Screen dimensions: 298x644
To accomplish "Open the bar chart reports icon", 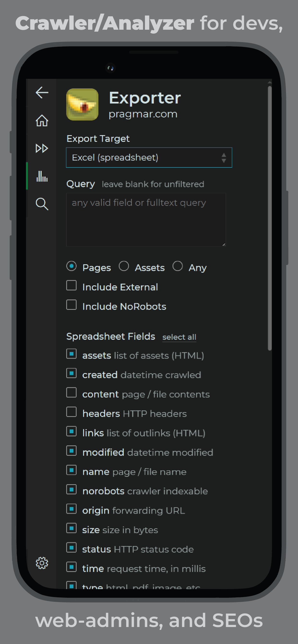I will pyautogui.click(x=42, y=176).
